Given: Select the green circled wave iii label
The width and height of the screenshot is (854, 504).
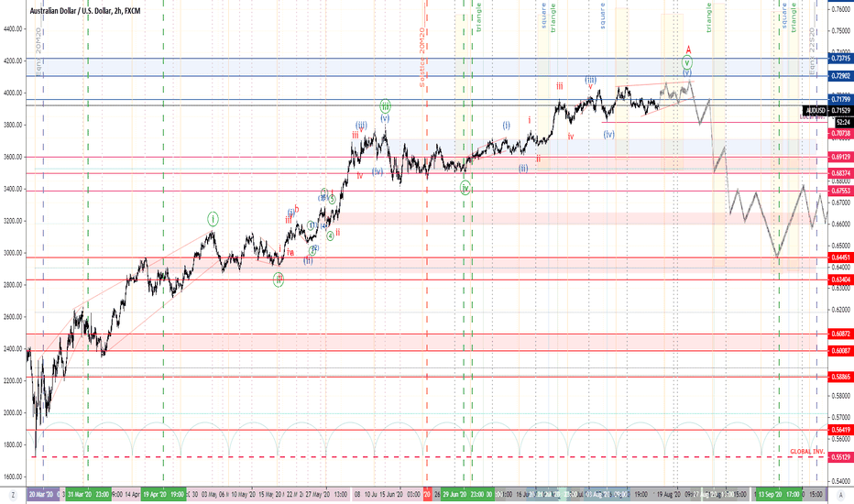Looking at the screenshot, I should coord(385,105).
